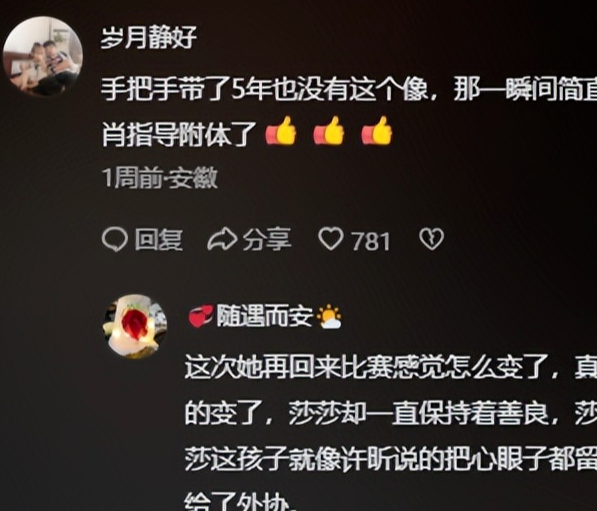Open the rose avatar of 随遇而安

tap(135, 326)
